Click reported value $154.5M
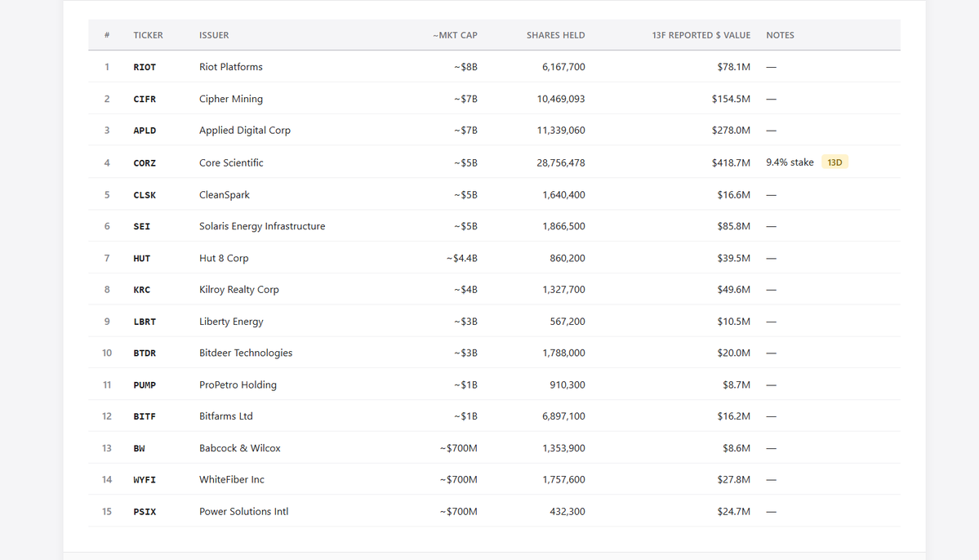This screenshot has height=560, width=979. click(731, 99)
